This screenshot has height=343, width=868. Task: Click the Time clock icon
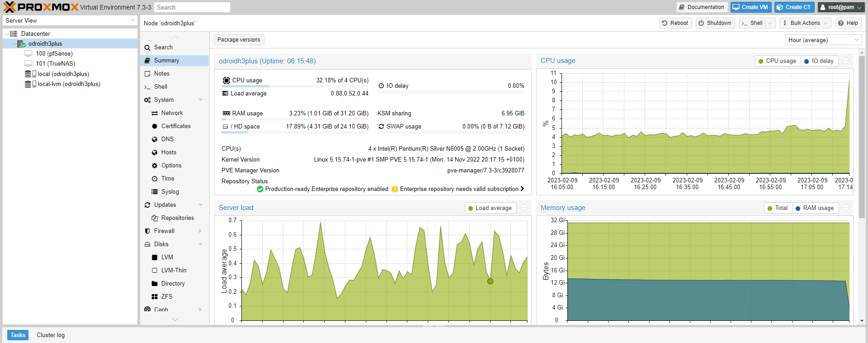click(x=155, y=179)
